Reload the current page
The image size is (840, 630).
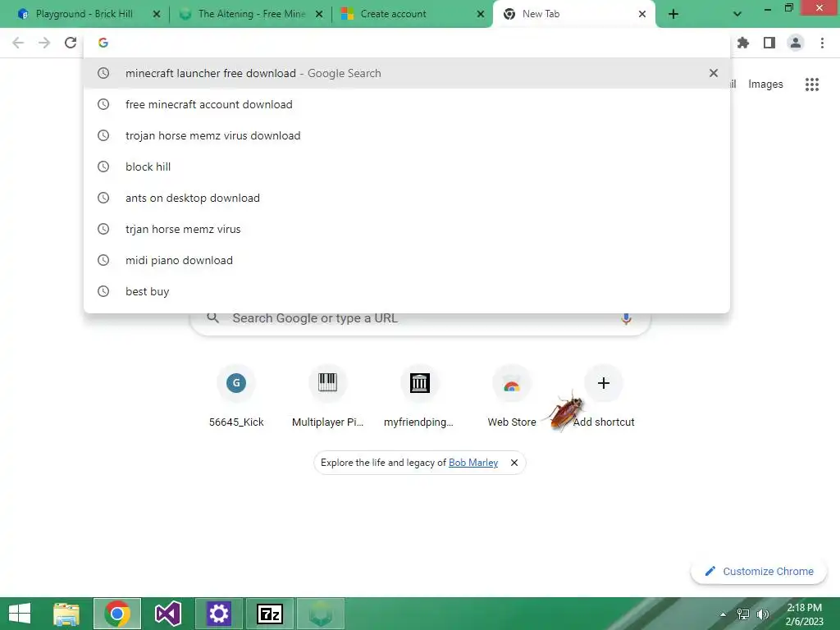(71, 43)
